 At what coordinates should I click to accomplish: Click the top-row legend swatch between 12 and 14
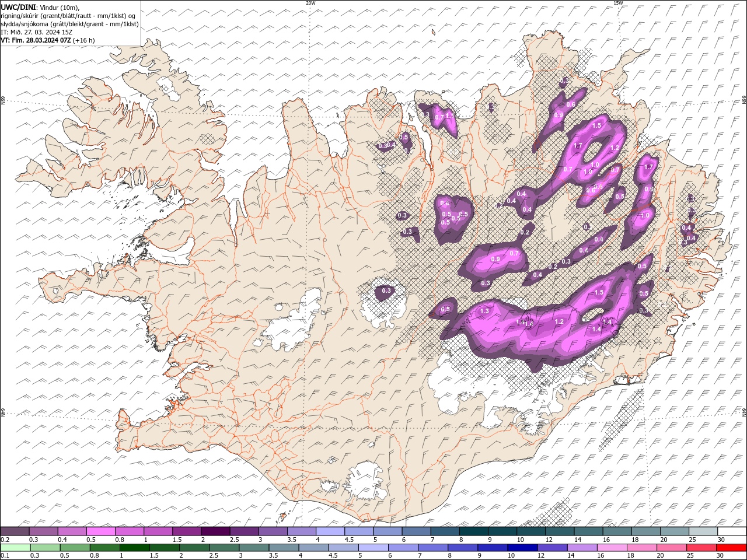point(560,531)
